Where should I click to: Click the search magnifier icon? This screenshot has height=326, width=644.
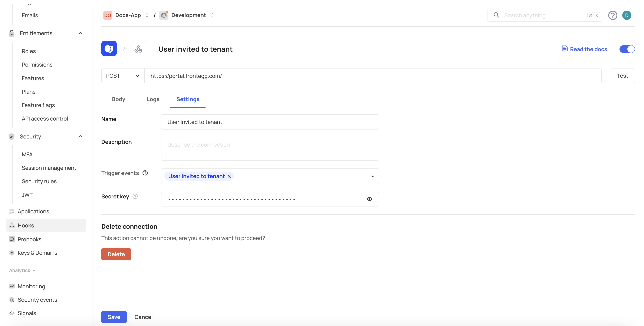(496, 15)
